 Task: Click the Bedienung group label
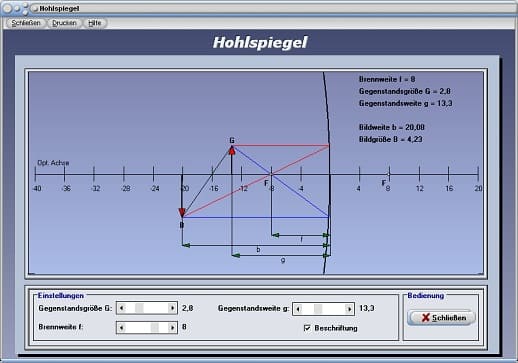[x=426, y=296]
